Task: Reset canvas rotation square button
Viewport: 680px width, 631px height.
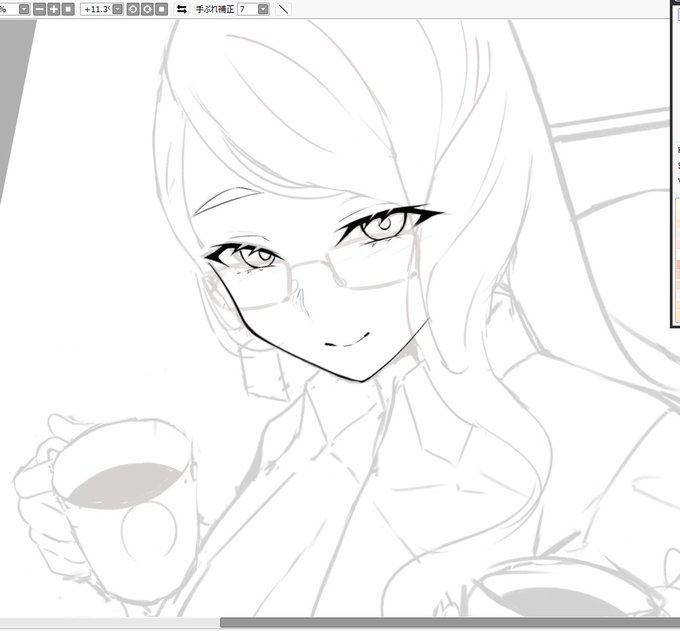Action: [161, 9]
